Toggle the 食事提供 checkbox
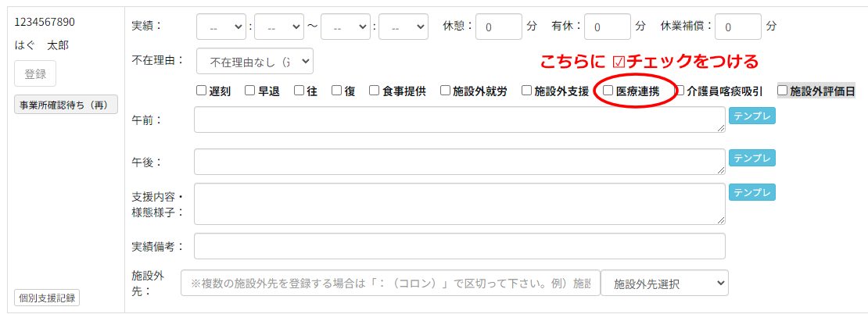Viewport: 868px width, 314px height. pos(375,91)
